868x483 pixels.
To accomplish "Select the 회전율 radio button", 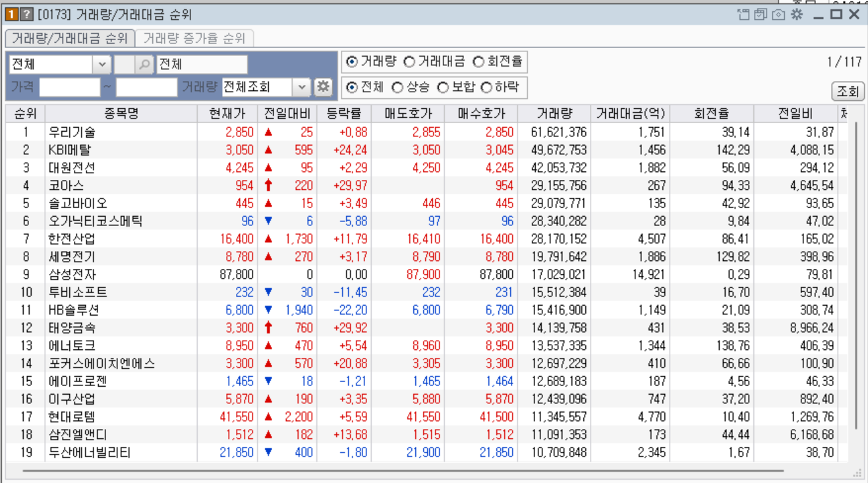I will [x=478, y=62].
